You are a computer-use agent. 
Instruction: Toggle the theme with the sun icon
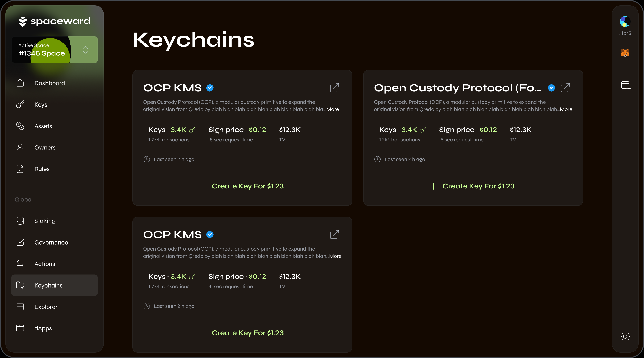pos(625,337)
